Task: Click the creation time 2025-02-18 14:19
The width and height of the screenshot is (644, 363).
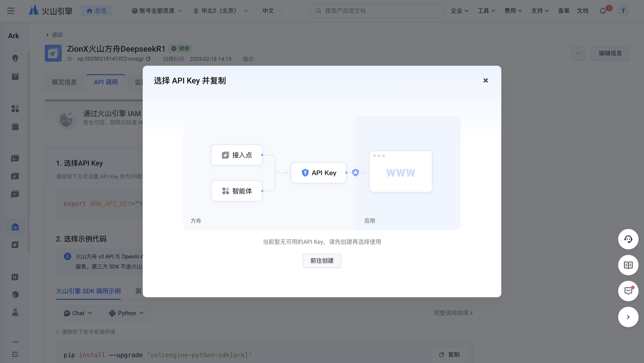Action: [210, 59]
